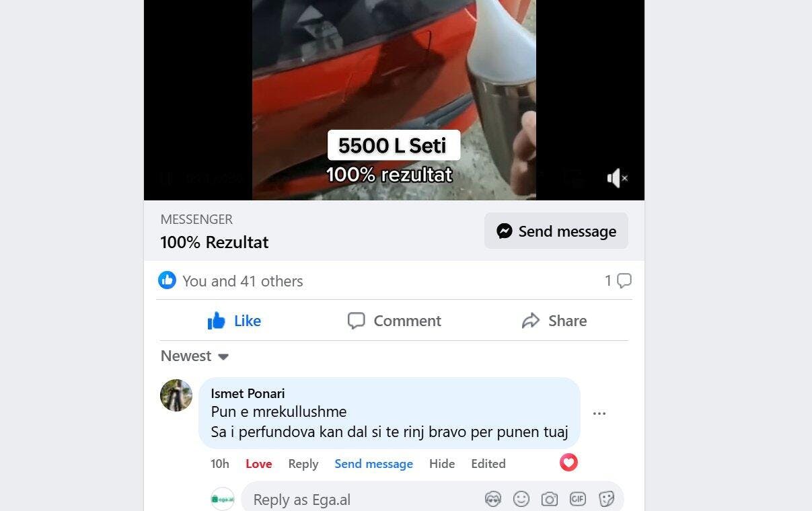The width and height of the screenshot is (812, 511).
Task: Click the heart reaction badge on comment
Action: 569,463
